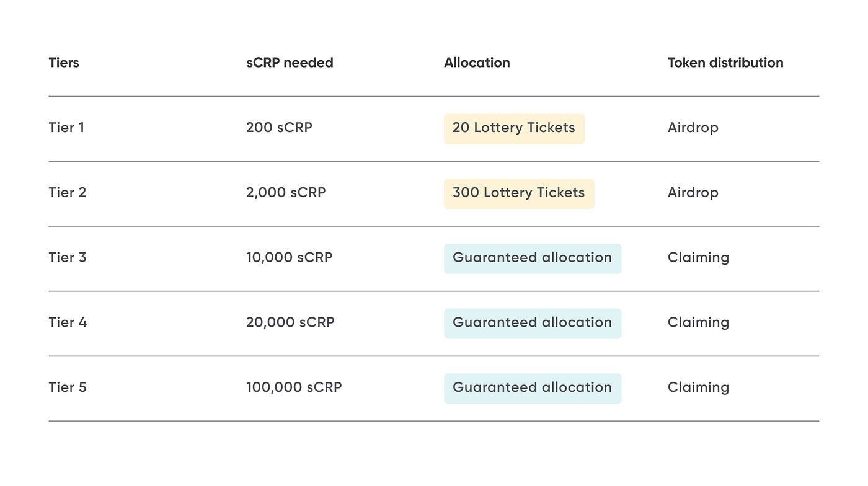Click the 200 sCRP value
868x486 pixels.
pos(279,128)
